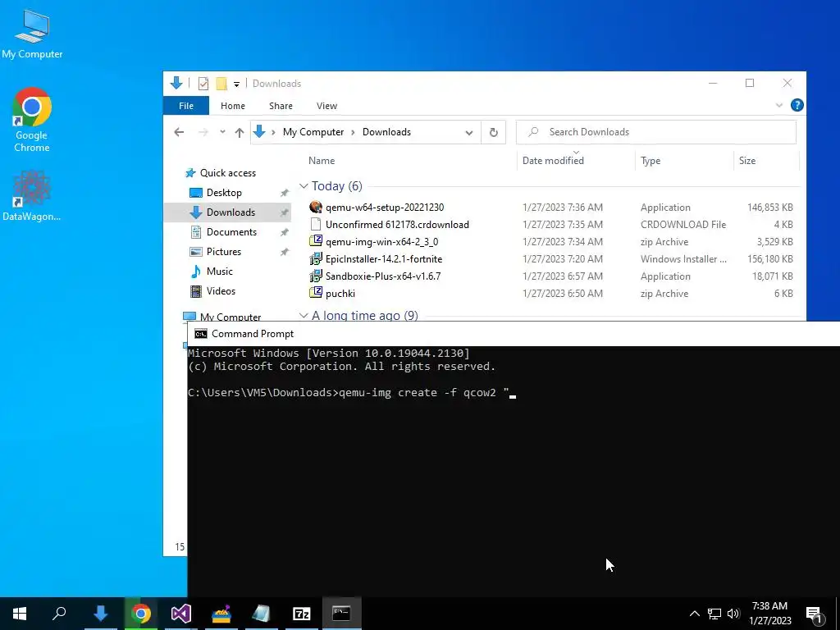Select qemu-w64-setup-20221230 file
This screenshot has height=630, width=840.
click(x=385, y=208)
